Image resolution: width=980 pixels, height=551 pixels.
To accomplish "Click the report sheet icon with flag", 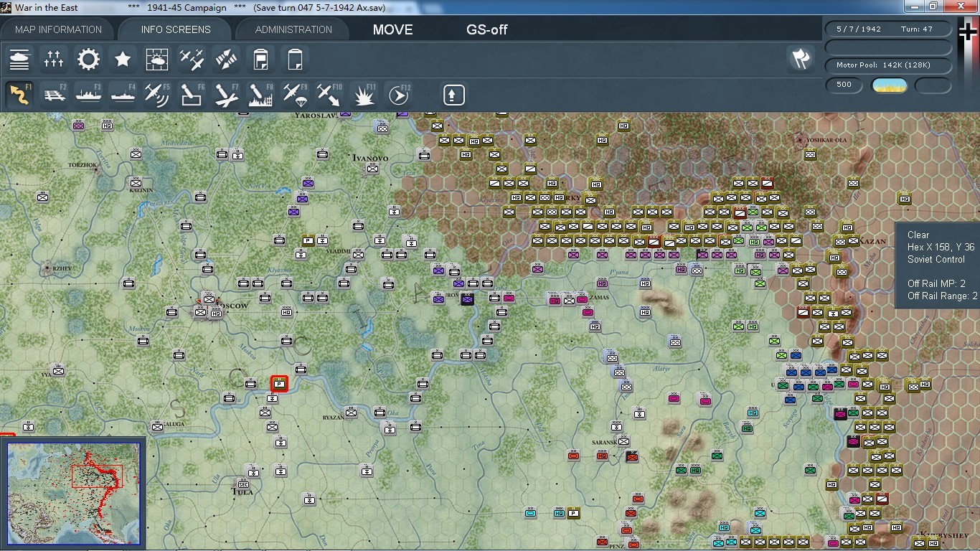I will click(260, 60).
